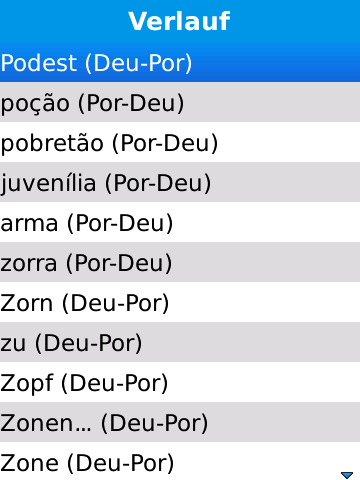This screenshot has height=480, width=360.
Task: Click the (Deu-Por) label beside Zopf
Action: (114, 383)
